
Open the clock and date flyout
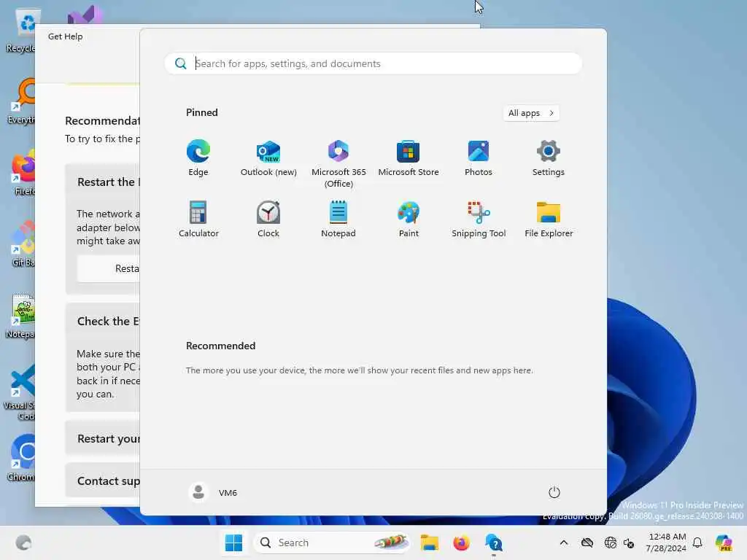666,542
